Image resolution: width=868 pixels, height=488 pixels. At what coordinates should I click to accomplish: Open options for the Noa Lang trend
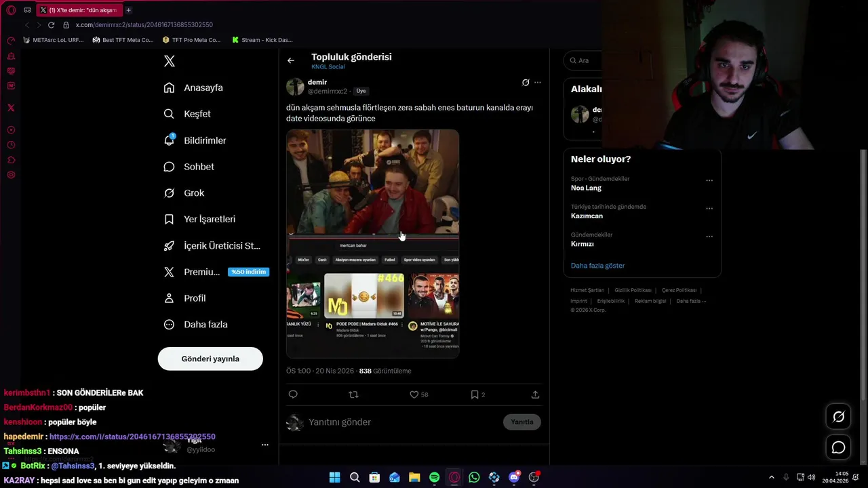709,180
